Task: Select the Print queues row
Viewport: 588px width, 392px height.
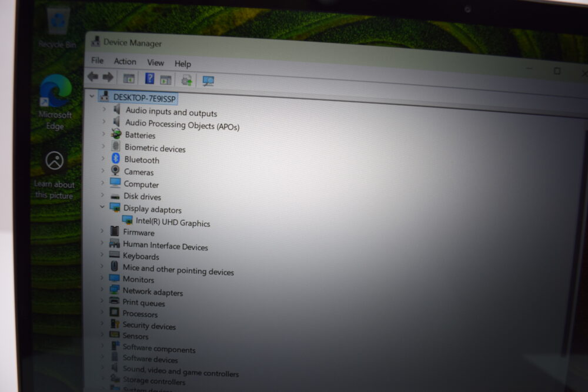Action: (143, 303)
